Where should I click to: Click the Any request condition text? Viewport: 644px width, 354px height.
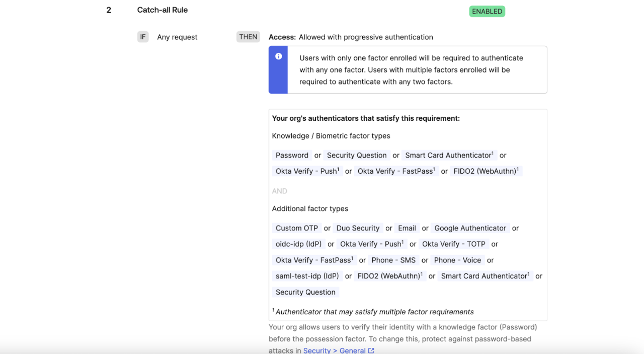point(177,37)
